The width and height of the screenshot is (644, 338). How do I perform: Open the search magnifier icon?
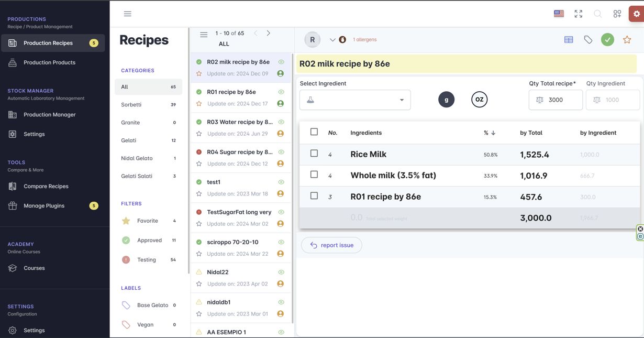tap(597, 14)
